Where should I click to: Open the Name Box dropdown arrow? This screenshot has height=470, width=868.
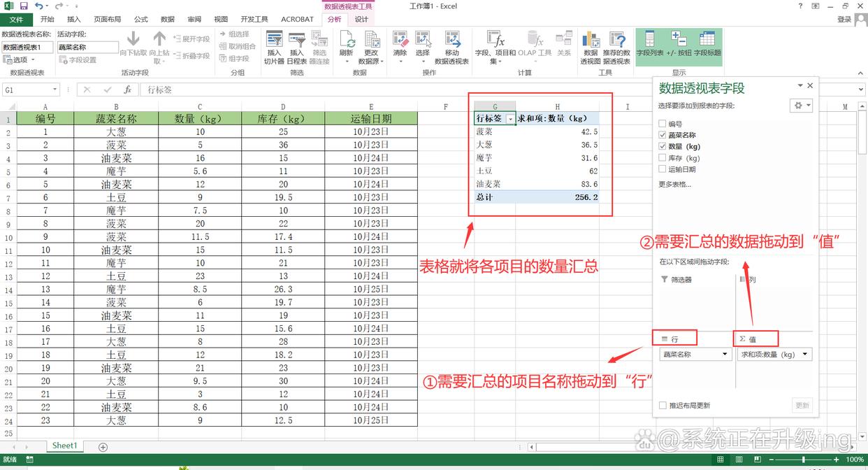(x=55, y=90)
